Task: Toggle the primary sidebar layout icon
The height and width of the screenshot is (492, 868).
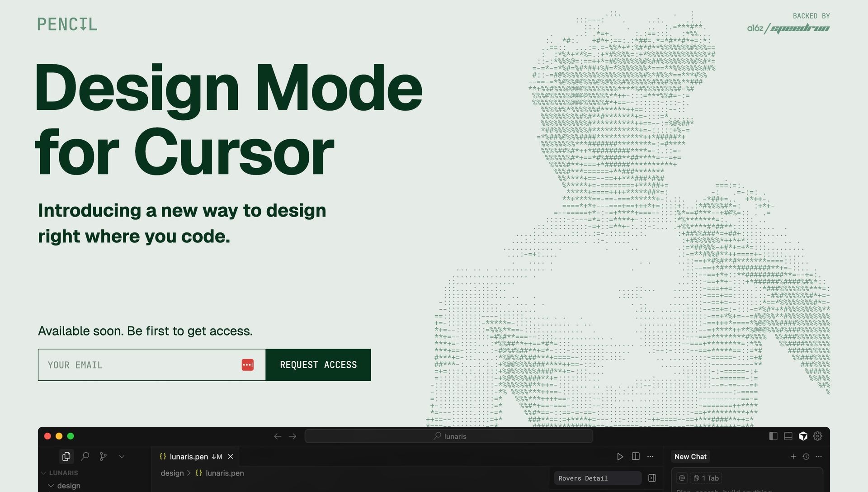Action: 773,436
